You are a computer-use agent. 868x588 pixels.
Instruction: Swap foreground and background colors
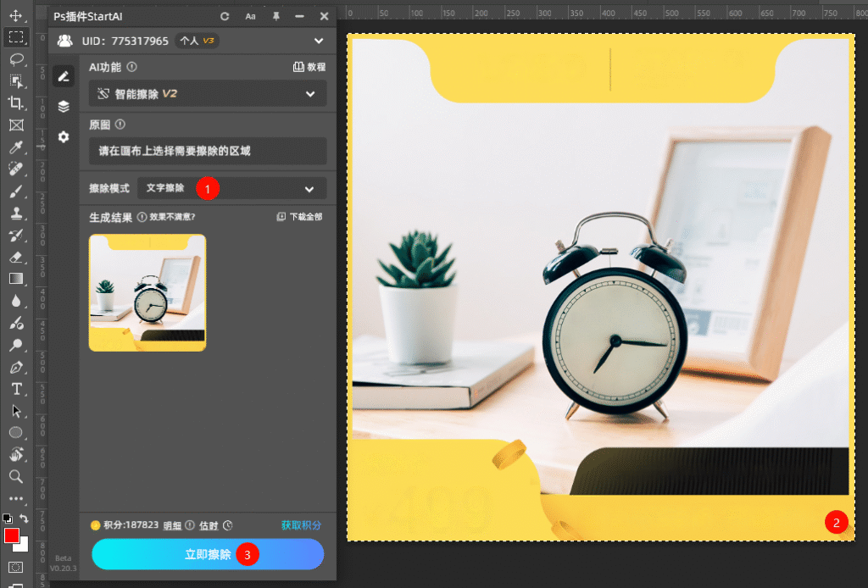[x=24, y=518]
